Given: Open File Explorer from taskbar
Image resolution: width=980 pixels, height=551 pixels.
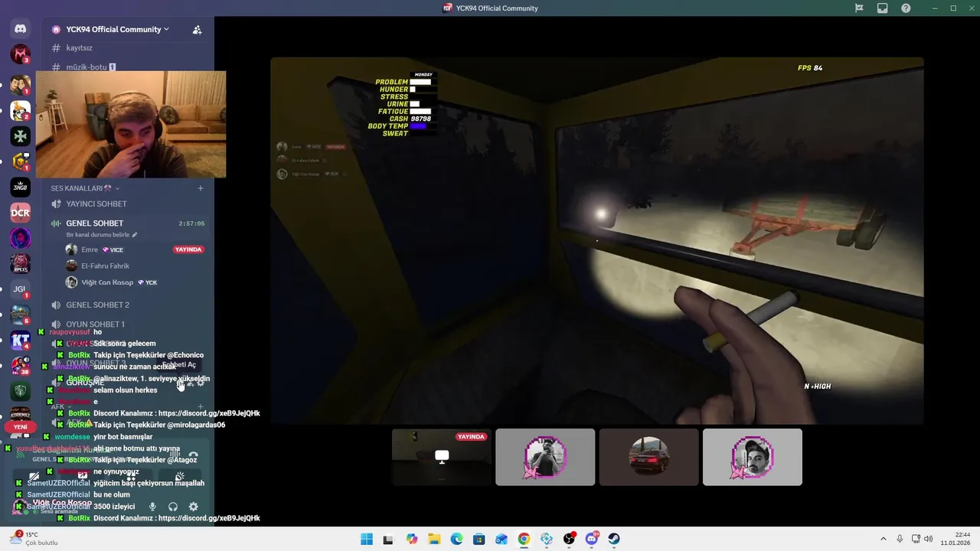Looking at the screenshot, I should tap(434, 539).
